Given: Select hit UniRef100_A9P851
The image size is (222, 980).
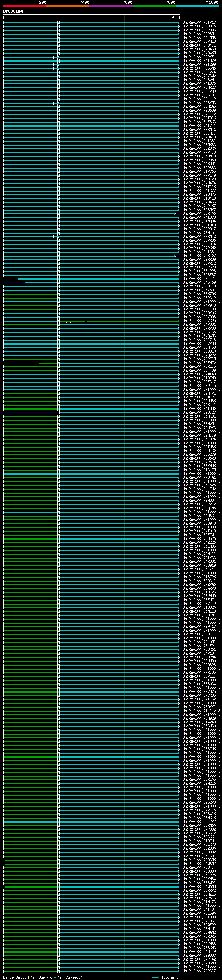Looking at the screenshot, I should (199, 34).
